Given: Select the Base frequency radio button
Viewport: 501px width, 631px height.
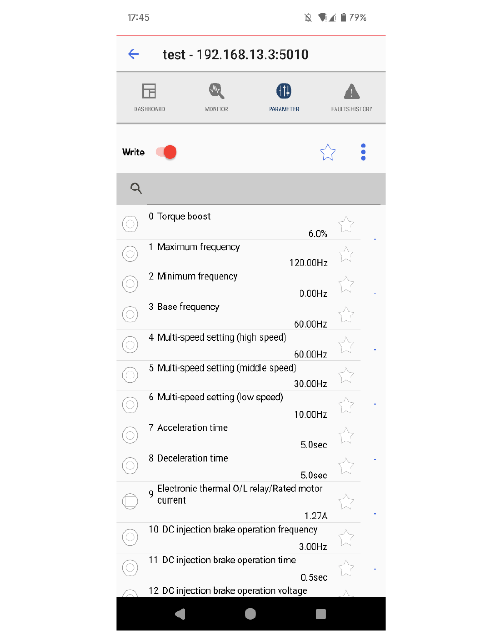Looking at the screenshot, I should pos(130,314).
